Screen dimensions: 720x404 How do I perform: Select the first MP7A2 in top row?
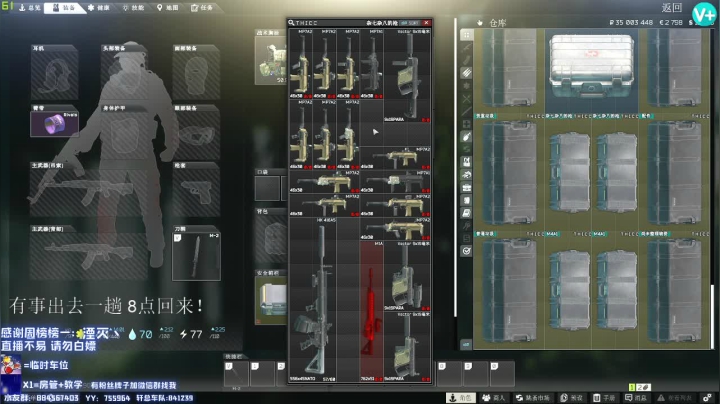(x=301, y=64)
